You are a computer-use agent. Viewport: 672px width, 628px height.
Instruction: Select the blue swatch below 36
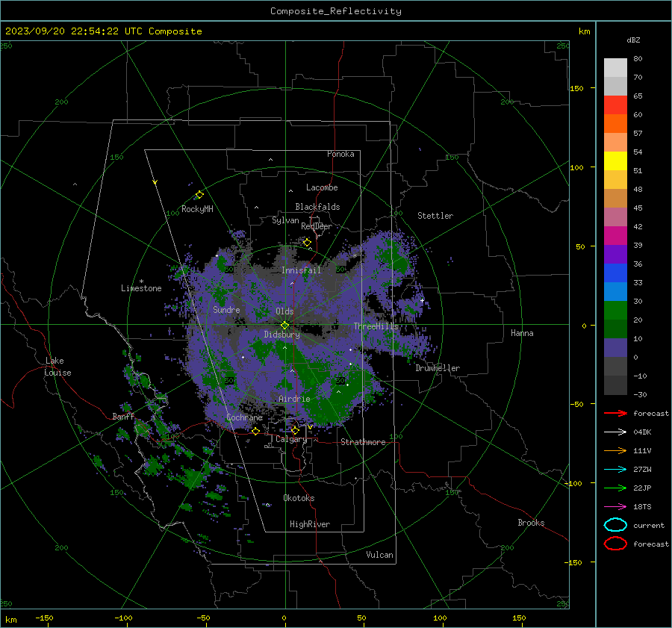click(x=615, y=273)
